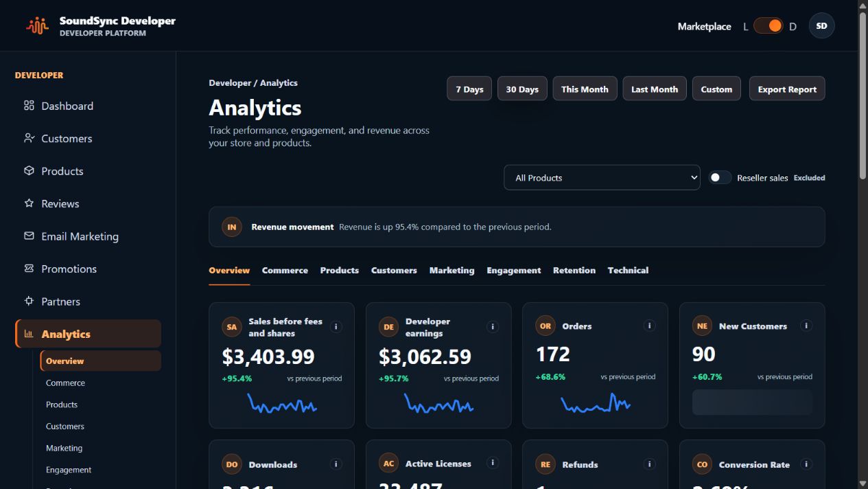Select the 7 Days range button

[469, 89]
